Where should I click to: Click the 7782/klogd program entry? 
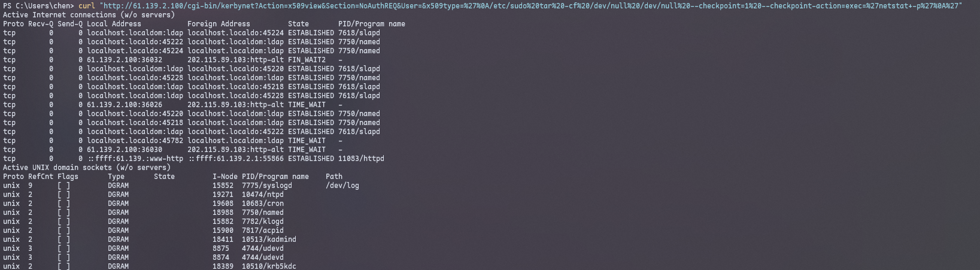pos(263,222)
